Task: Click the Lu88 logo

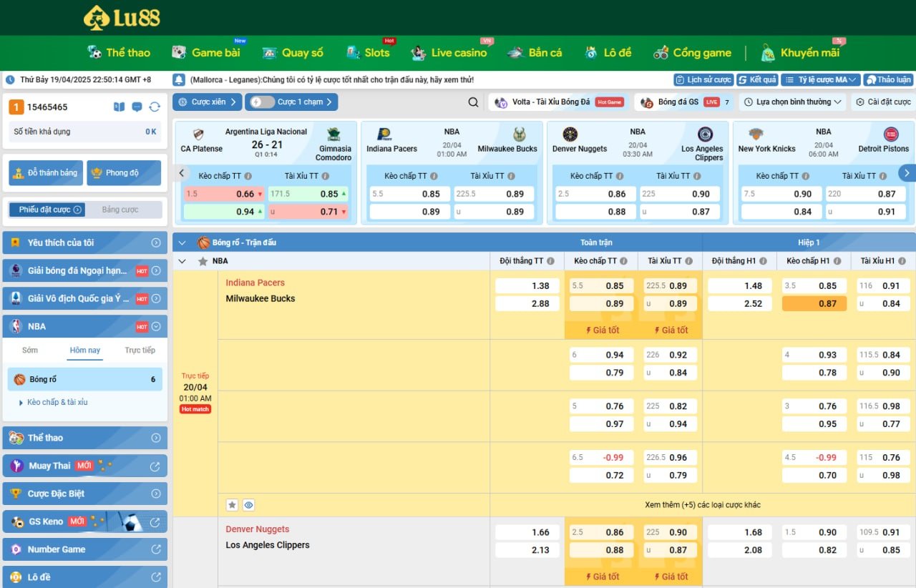Action: tap(122, 17)
